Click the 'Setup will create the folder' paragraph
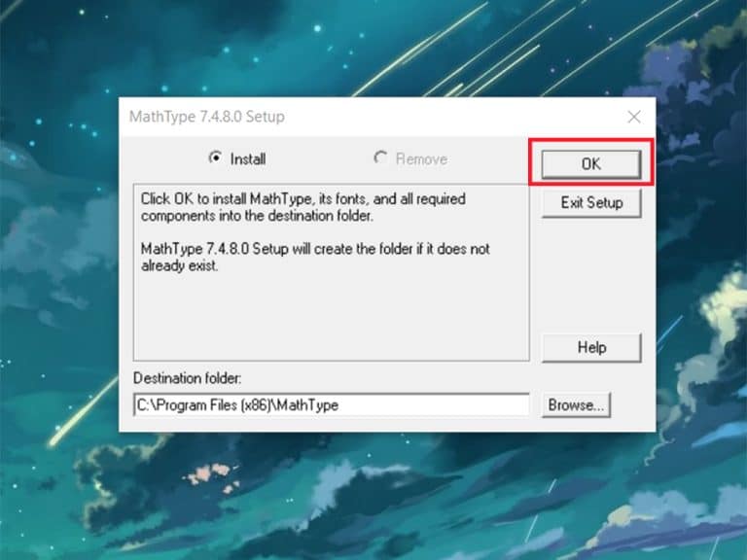 tap(315, 257)
